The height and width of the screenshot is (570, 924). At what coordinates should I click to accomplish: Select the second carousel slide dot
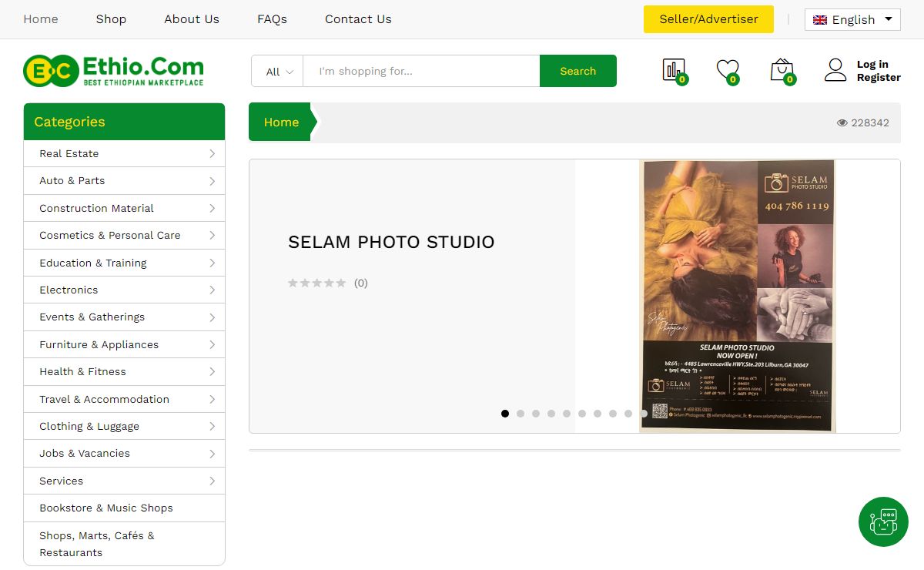[x=521, y=414]
